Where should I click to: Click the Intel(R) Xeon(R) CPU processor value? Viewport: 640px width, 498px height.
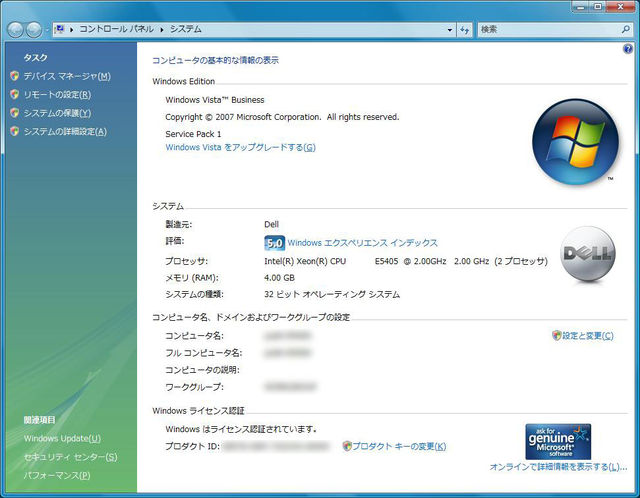[406, 261]
